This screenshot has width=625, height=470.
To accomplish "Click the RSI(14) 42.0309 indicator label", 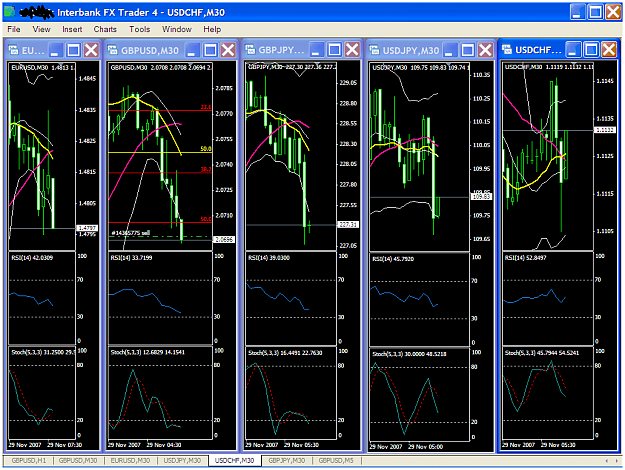I will click(32, 258).
